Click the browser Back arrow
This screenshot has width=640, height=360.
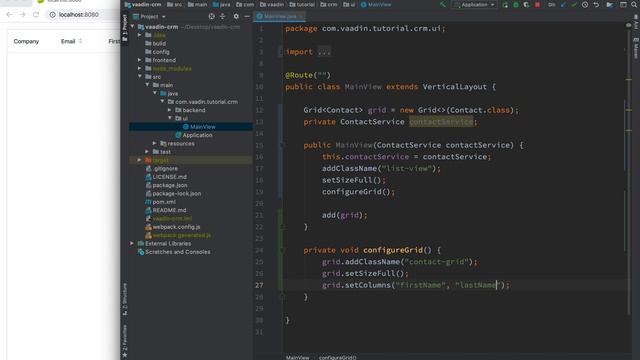pyautogui.click(x=9, y=14)
